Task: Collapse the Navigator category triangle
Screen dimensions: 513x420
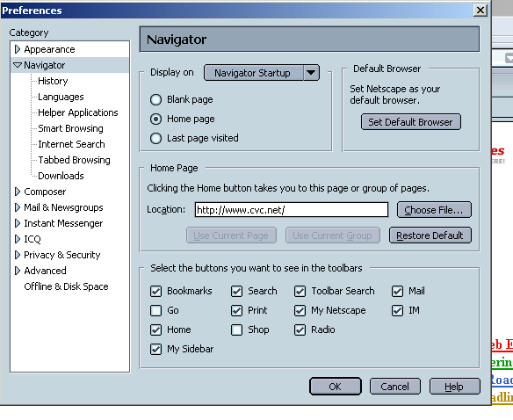Action: click(18, 65)
